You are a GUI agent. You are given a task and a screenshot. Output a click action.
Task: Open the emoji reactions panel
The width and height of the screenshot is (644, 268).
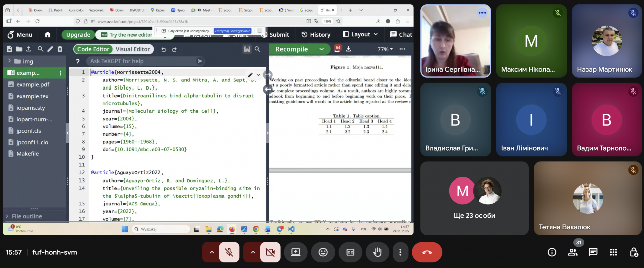[x=323, y=252]
